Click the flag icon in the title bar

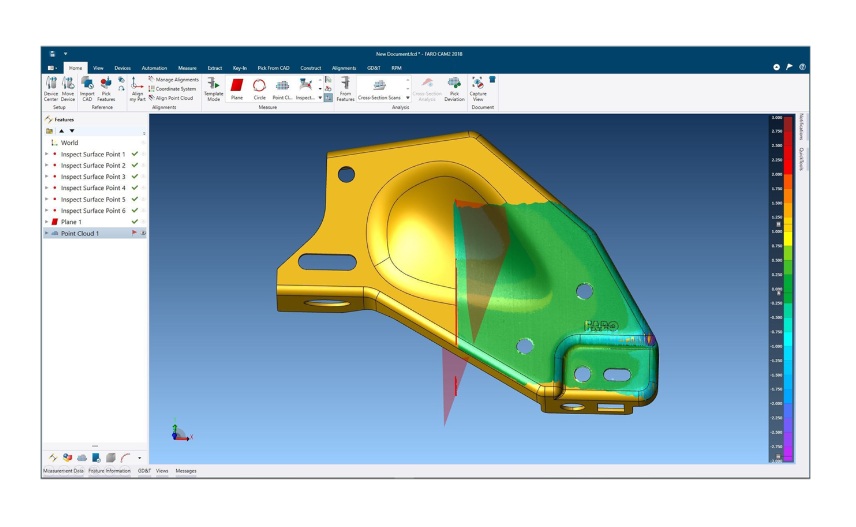pos(789,67)
